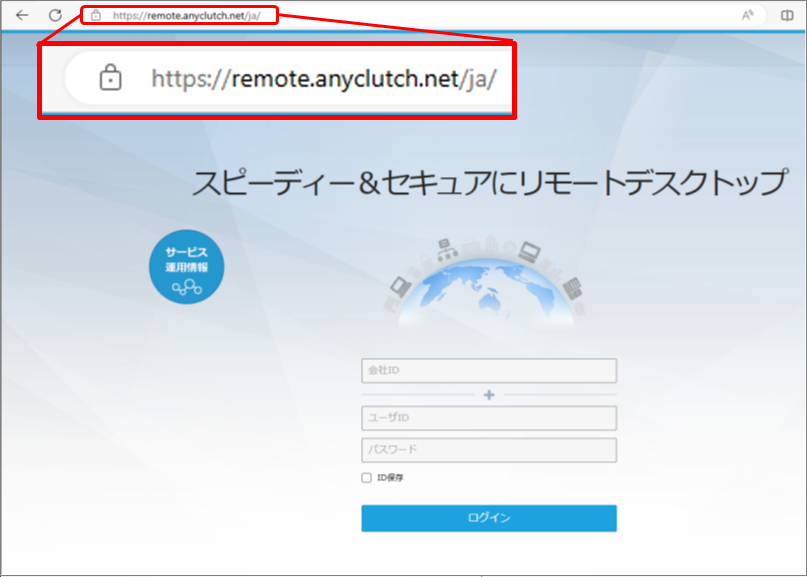Click the ログイン button

[x=489, y=518]
